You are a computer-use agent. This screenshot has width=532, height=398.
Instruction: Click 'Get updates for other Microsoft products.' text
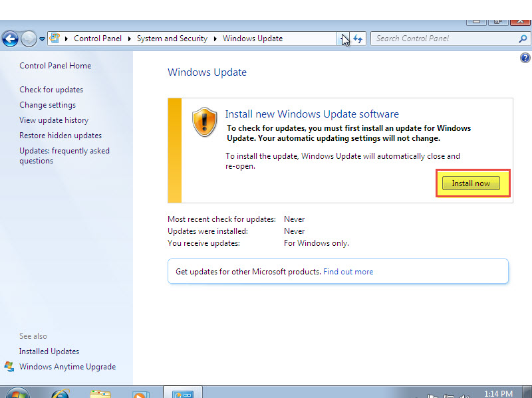[248, 272]
